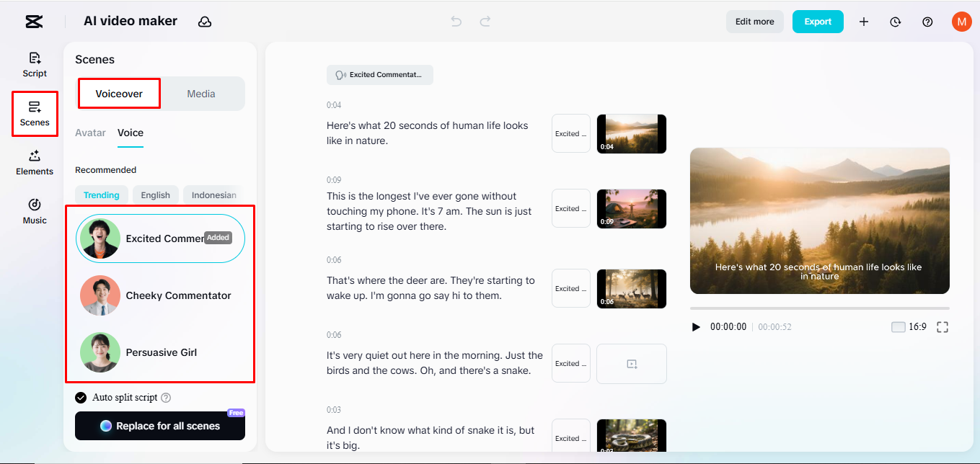980x464 pixels.
Task: Click the version history clock icon
Action: pyautogui.click(x=895, y=22)
